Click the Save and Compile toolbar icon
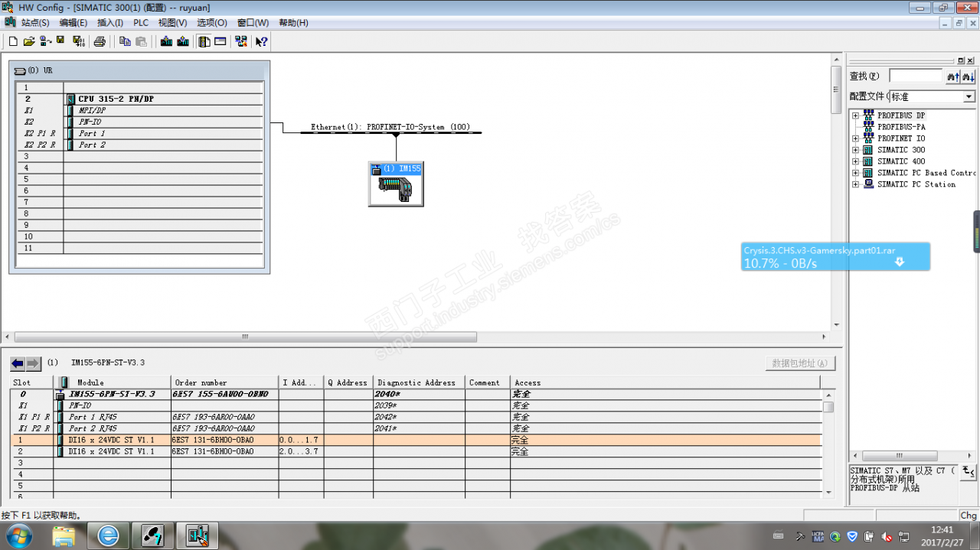The height and width of the screenshot is (550, 980). coord(78,41)
